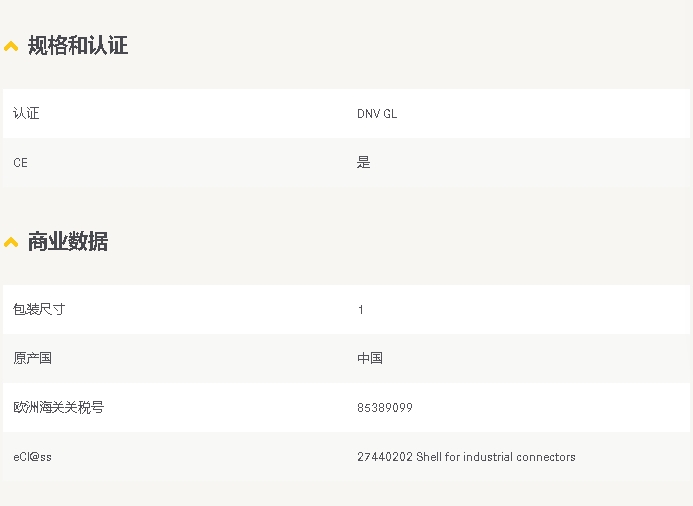
Task: Click the 是 value for CE
Action: click(363, 162)
